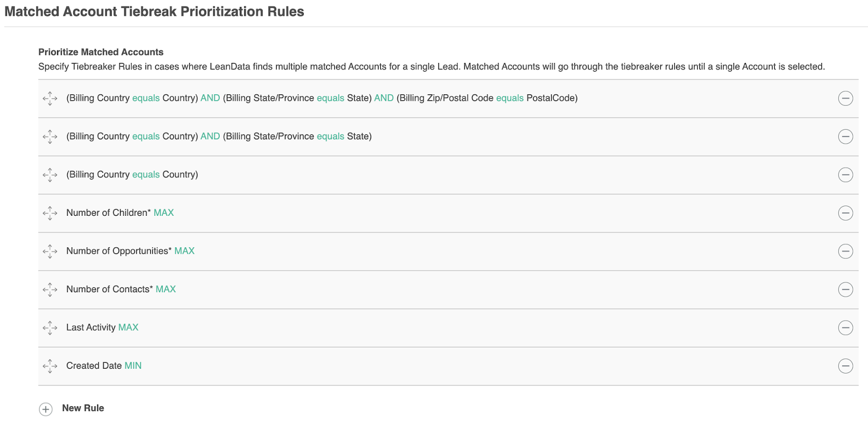Click the New Rule label
The height and width of the screenshot is (424, 868).
83,408
